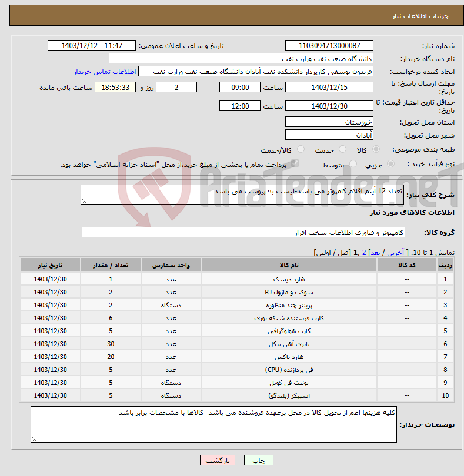The height and width of the screenshot is (476, 464).
Task: Click the buyer organization name field
Action: [241, 59]
